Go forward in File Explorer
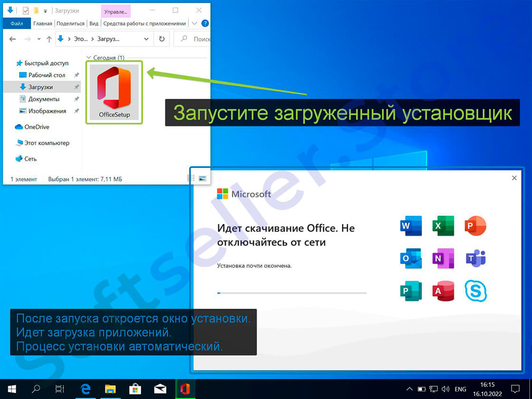Screen dimensions: 532x399 [28, 39]
